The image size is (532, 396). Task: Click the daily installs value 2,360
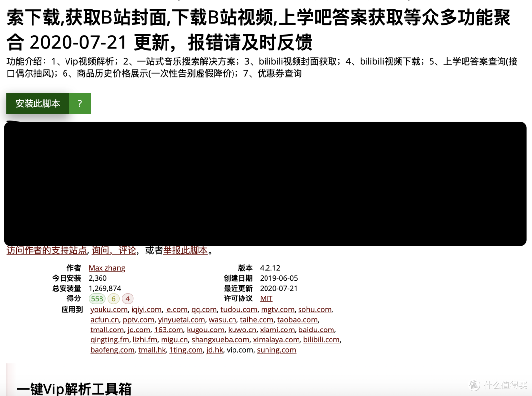98,278
